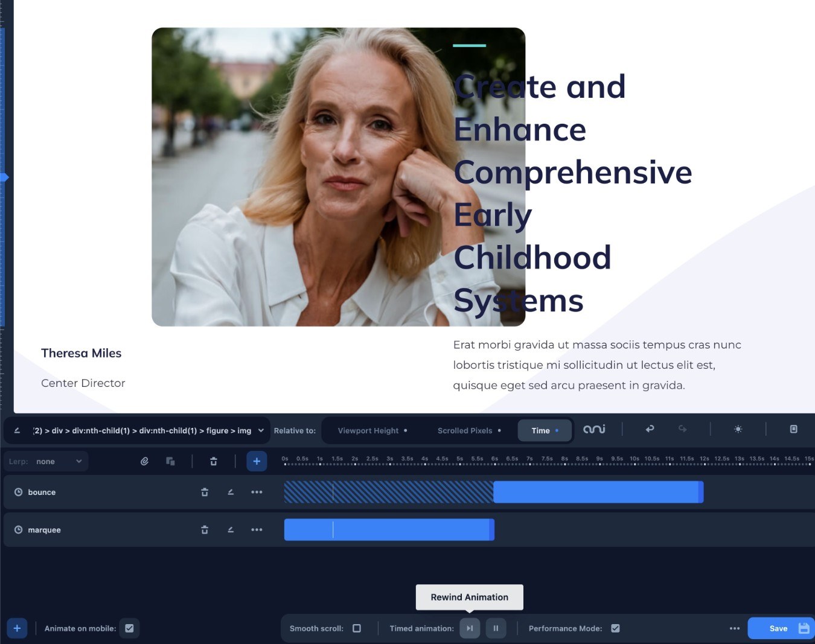Image resolution: width=815 pixels, height=644 pixels.
Task: Click the marquee animation timeline bar
Action: tap(389, 530)
